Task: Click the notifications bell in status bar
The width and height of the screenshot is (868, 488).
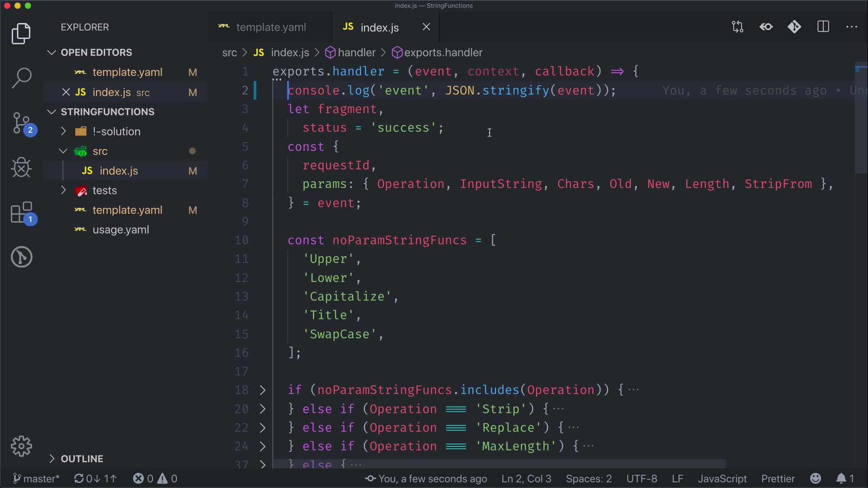Action: click(841, 479)
